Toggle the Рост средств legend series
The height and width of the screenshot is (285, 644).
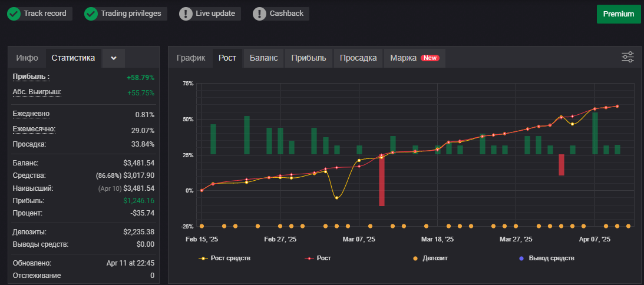(x=224, y=259)
